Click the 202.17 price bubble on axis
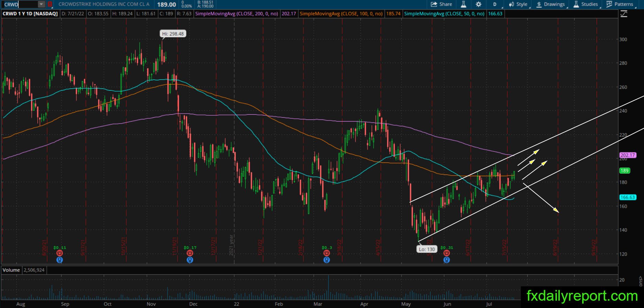This screenshot has height=308, width=644. (x=627, y=155)
